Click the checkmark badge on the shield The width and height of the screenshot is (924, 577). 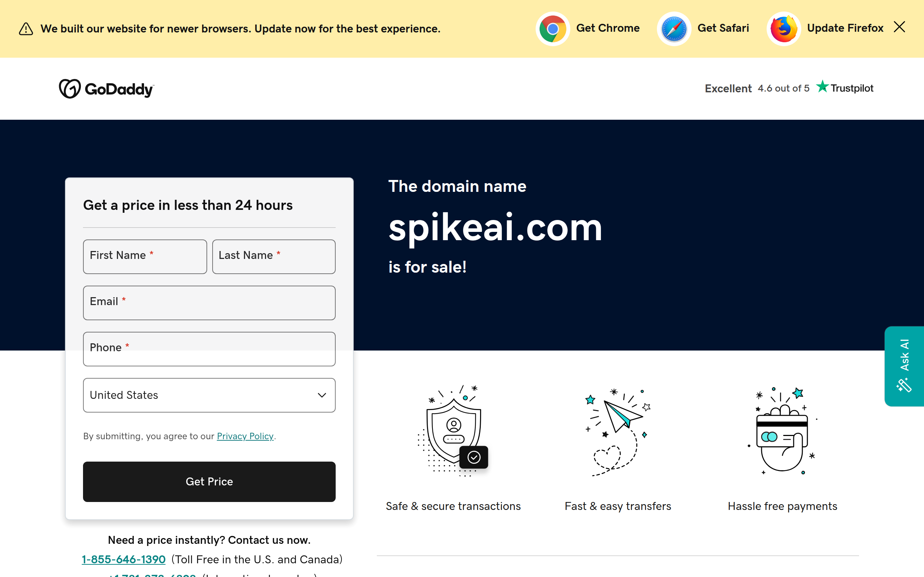click(x=474, y=457)
